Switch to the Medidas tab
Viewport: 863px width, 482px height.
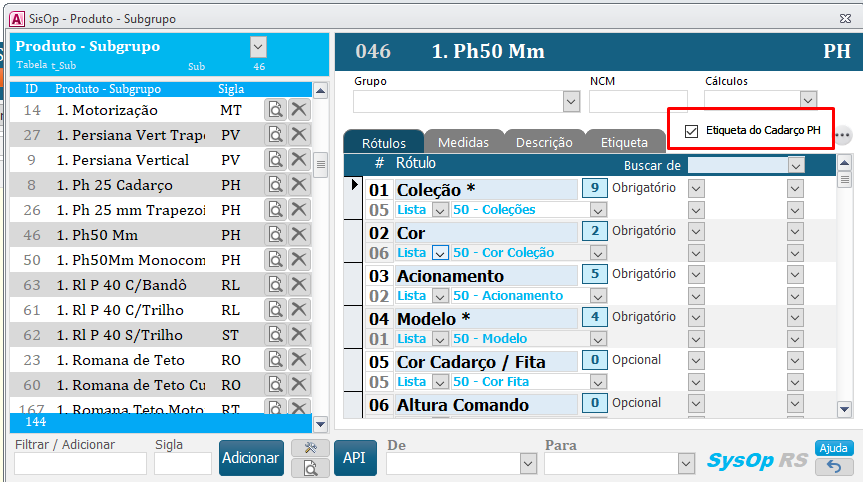pyautogui.click(x=463, y=143)
